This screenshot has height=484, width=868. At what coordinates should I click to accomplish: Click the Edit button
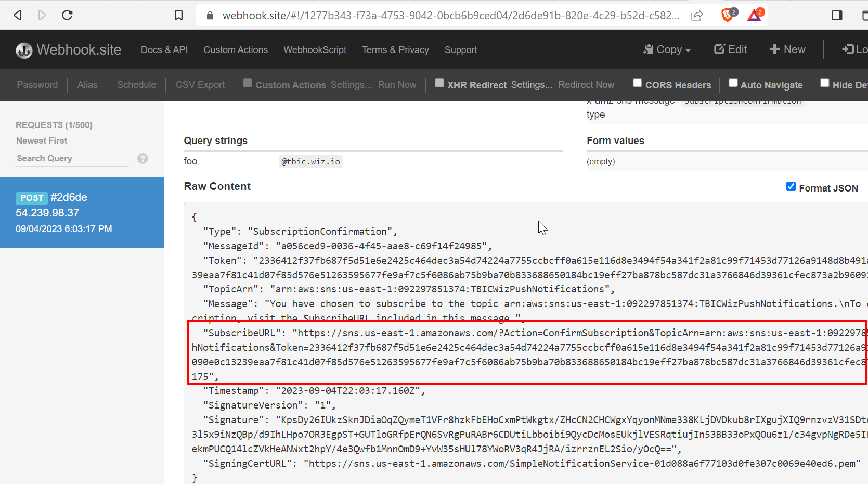[x=730, y=49]
